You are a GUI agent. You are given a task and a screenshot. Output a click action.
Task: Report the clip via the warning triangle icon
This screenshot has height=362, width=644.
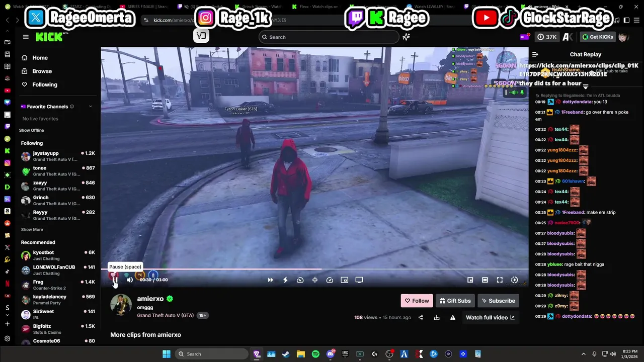click(453, 317)
